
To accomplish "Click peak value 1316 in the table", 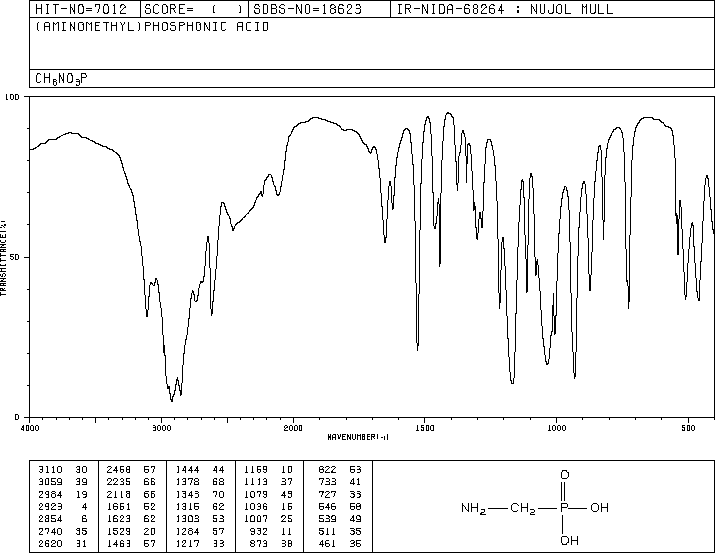I will (187, 506).
